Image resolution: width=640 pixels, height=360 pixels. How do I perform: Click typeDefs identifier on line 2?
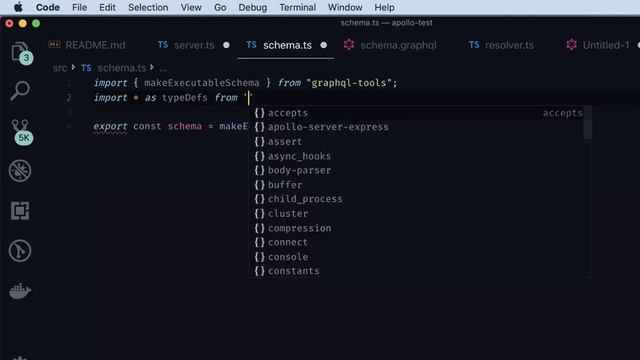tap(184, 98)
